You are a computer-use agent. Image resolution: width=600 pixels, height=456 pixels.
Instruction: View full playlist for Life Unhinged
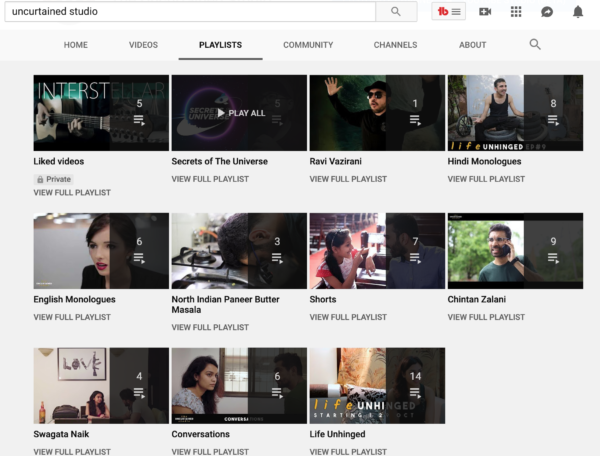click(348, 451)
